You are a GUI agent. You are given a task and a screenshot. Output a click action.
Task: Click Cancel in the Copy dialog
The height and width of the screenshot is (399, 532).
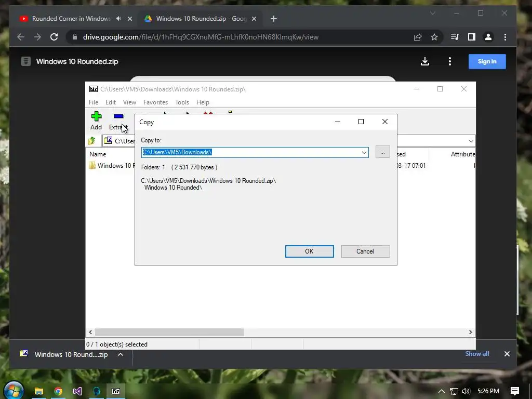(365, 251)
